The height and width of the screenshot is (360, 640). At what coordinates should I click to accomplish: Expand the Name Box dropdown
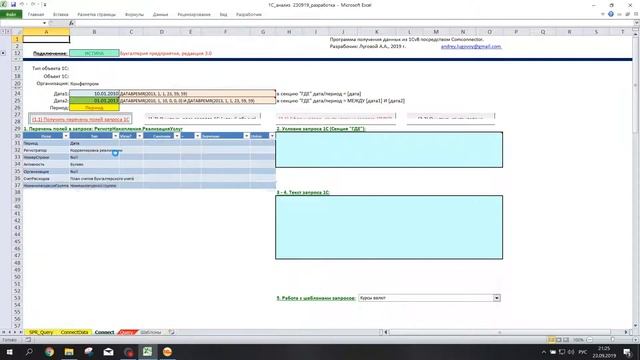click(44, 23)
